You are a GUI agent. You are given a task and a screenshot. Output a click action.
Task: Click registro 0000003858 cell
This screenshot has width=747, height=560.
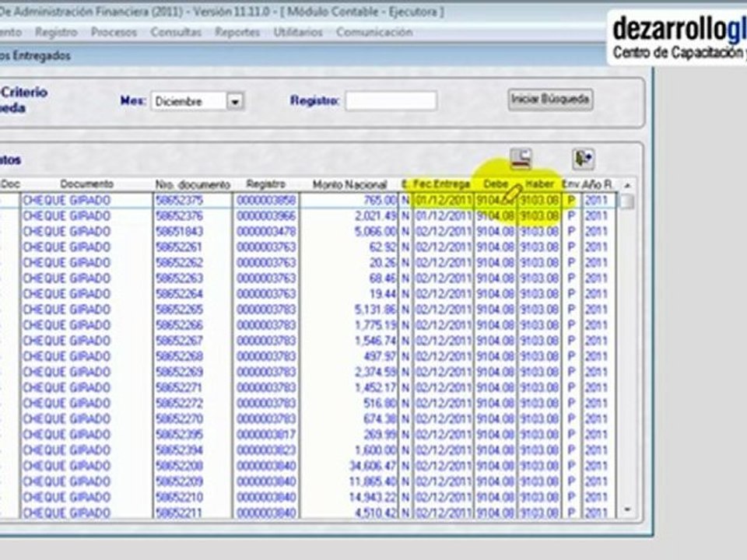pyautogui.click(x=266, y=201)
